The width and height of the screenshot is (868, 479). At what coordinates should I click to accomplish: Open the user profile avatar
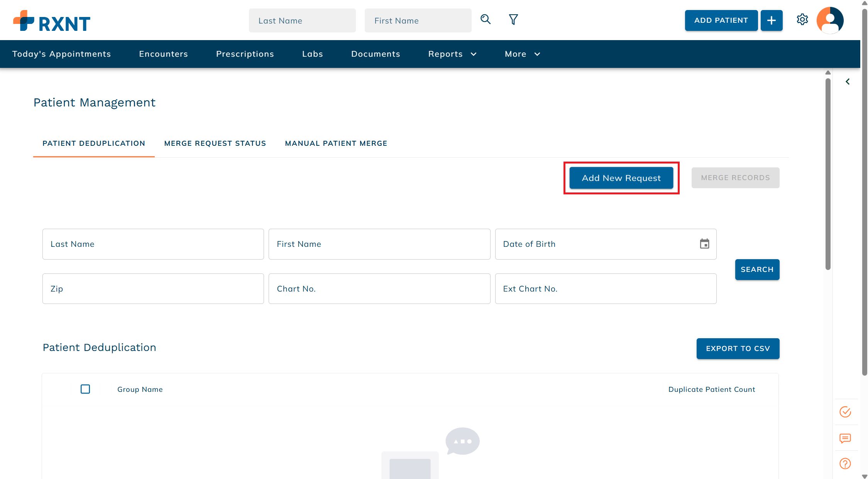(830, 20)
